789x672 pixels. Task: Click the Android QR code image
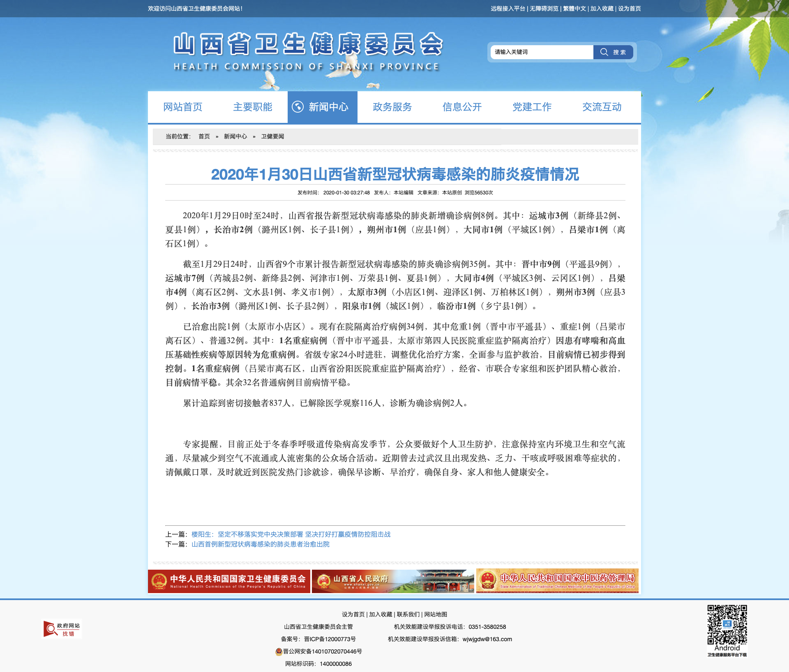click(727, 625)
